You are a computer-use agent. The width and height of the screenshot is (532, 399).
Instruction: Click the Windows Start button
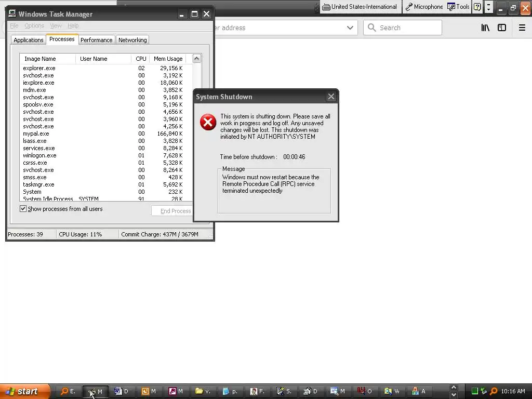coord(24,391)
